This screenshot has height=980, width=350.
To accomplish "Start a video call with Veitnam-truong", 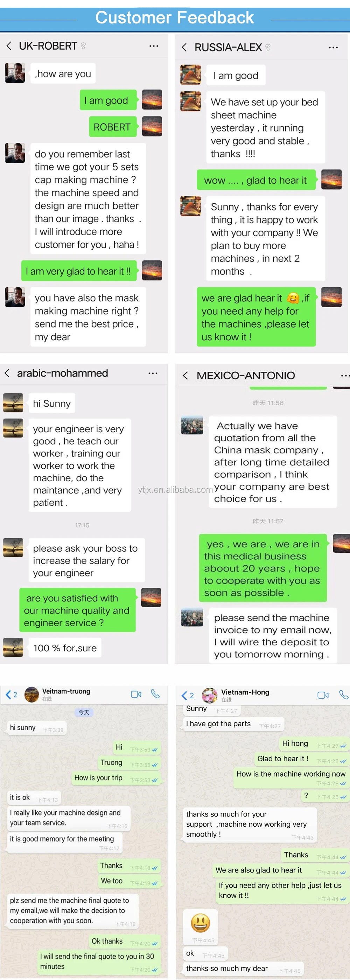I will pyautogui.click(x=136, y=694).
